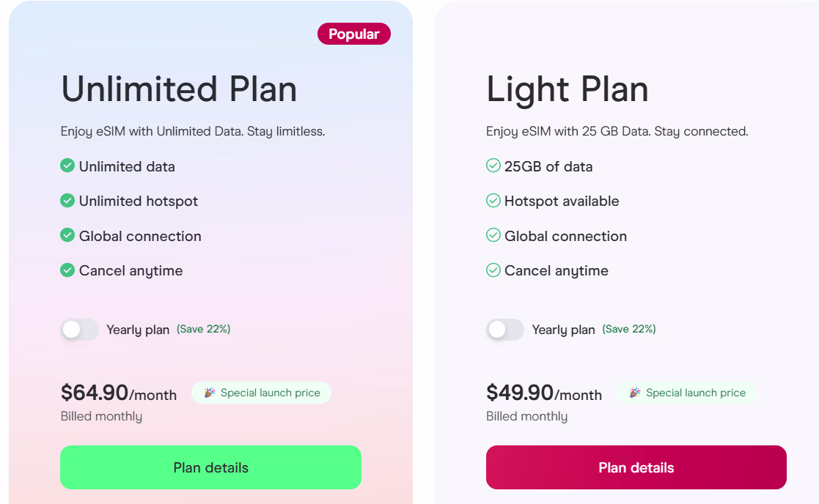Click the checkmark icon next to Hotspot available

[x=493, y=201]
